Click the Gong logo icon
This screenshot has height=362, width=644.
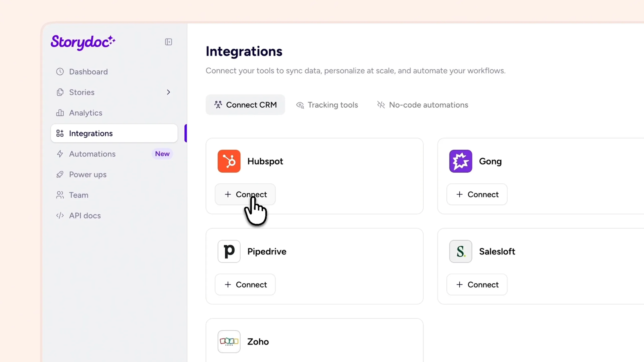point(461,161)
